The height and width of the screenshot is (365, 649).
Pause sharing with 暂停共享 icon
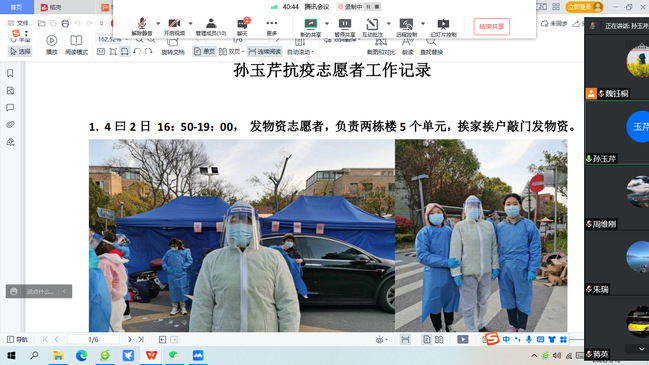click(344, 27)
